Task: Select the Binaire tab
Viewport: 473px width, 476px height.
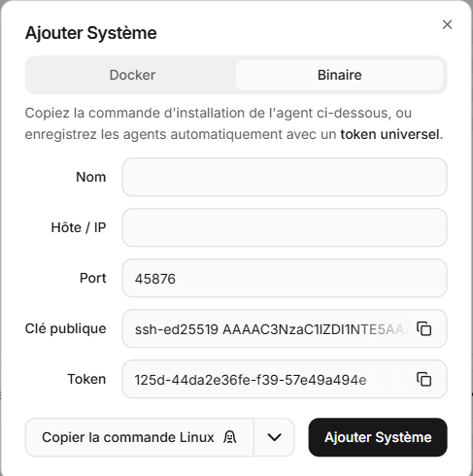Action: click(x=340, y=75)
